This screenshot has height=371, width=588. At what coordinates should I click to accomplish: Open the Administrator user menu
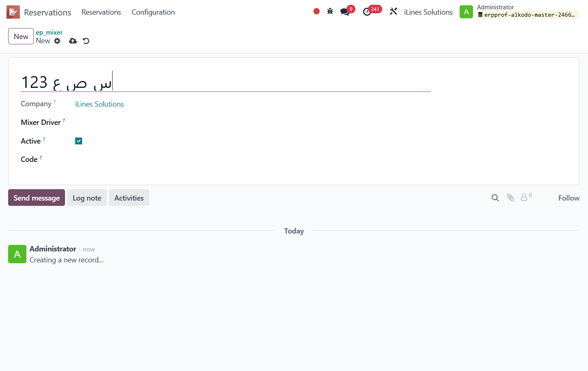coord(519,12)
